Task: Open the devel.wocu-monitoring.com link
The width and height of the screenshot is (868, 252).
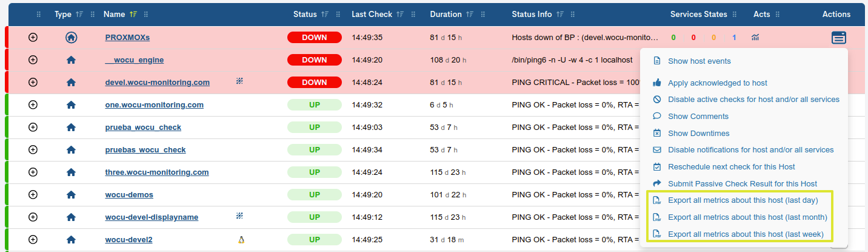Action: [157, 83]
